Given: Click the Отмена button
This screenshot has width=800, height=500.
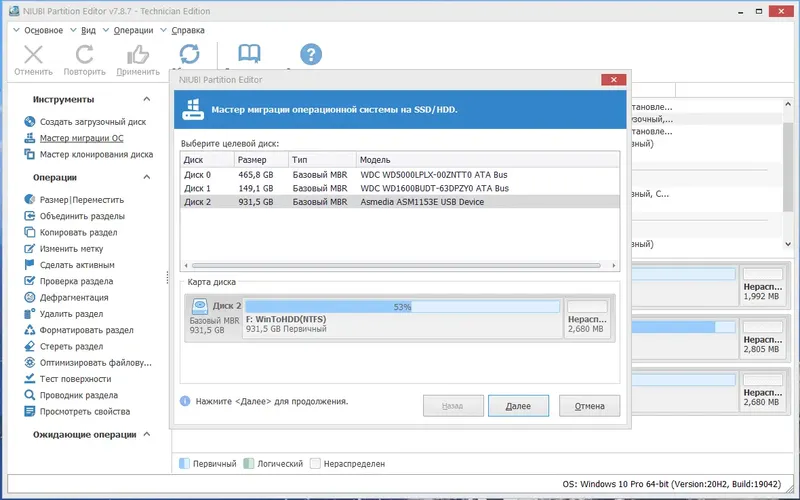Looking at the screenshot, I should tap(589, 406).
